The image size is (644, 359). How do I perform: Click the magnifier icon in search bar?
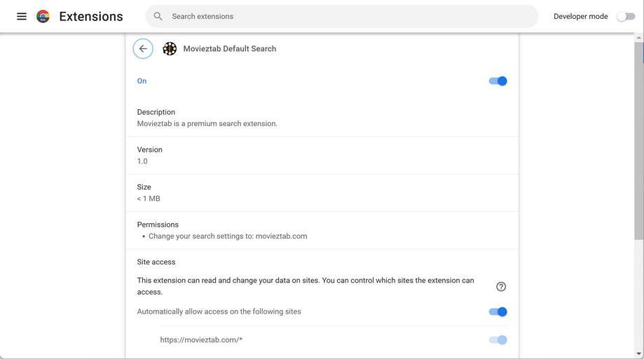point(158,16)
